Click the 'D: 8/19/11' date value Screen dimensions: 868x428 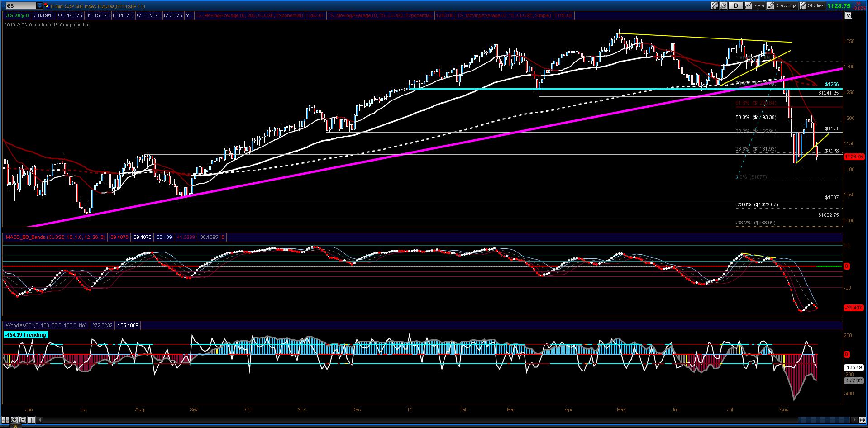(x=43, y=15)
